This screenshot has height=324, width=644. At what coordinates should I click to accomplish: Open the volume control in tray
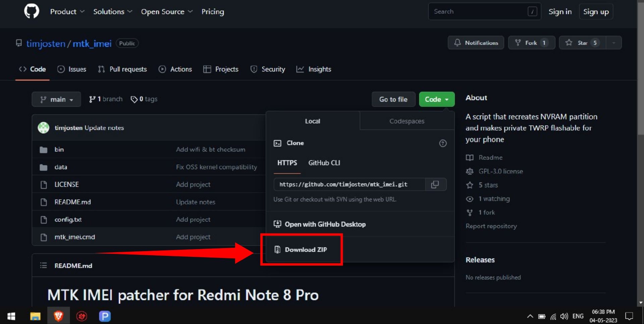[x=564, y=316]
